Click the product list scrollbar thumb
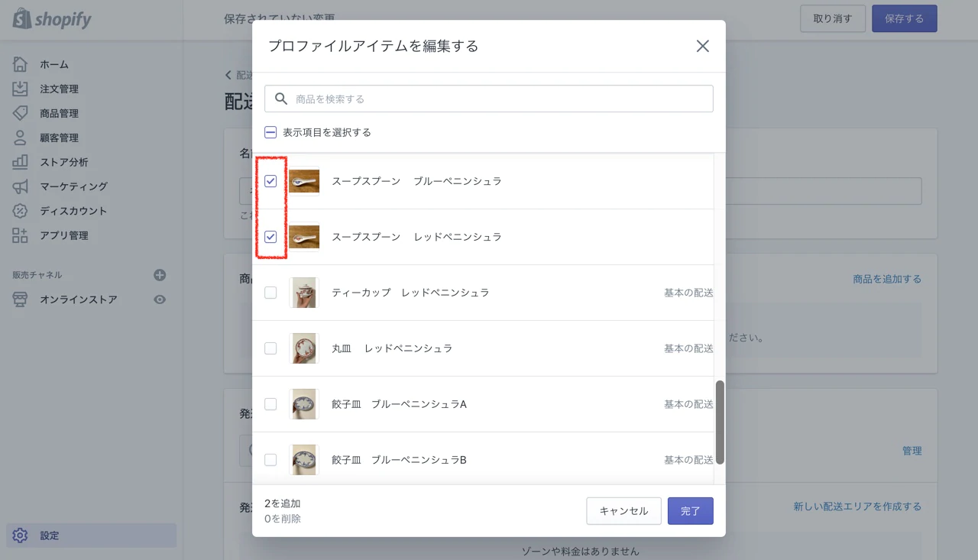 720,422
